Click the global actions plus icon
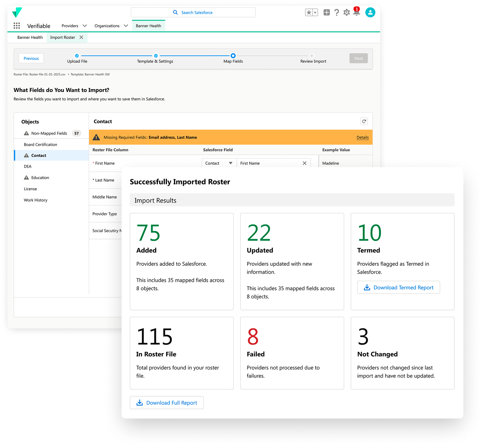 click(x=327, y=12)
